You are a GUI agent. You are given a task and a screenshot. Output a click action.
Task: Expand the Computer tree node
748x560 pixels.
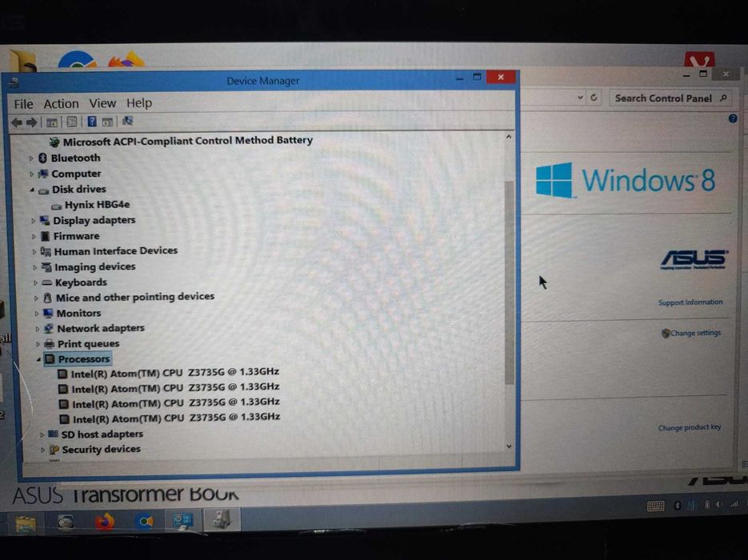point(31,174)
